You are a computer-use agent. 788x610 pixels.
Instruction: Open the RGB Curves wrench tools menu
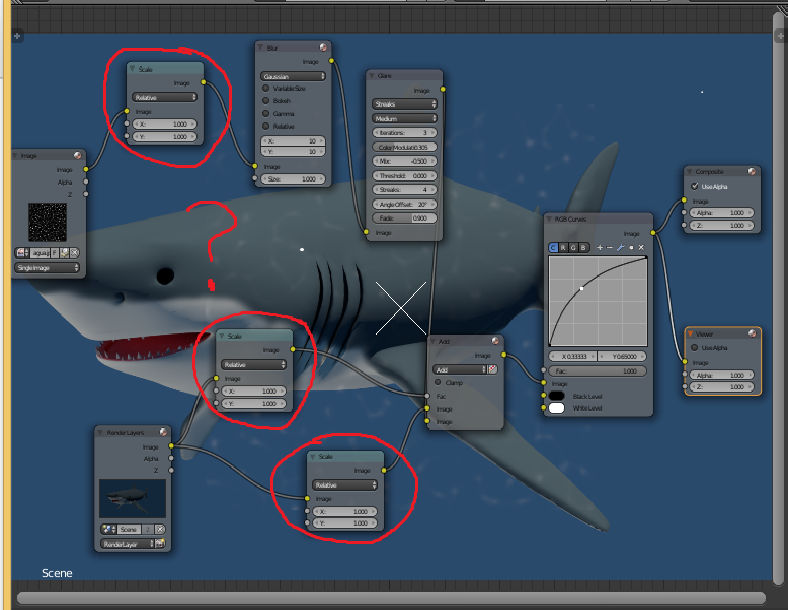click(621, 247)
